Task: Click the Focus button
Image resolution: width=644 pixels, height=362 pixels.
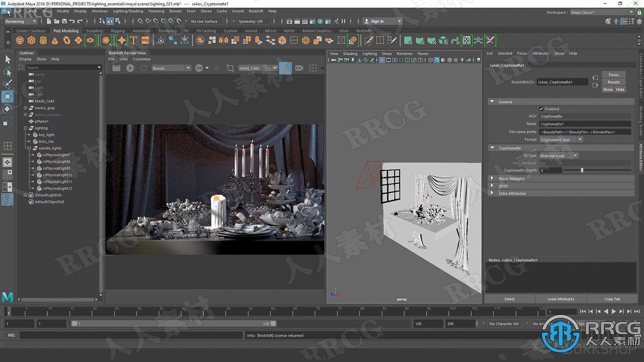Action: tap(613, 74)
